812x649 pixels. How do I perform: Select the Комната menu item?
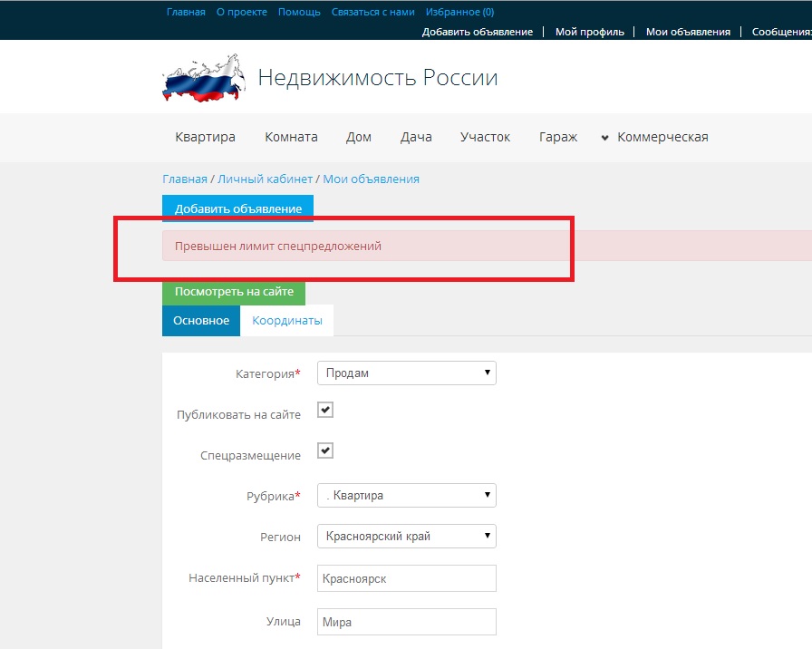click(291, 137)
